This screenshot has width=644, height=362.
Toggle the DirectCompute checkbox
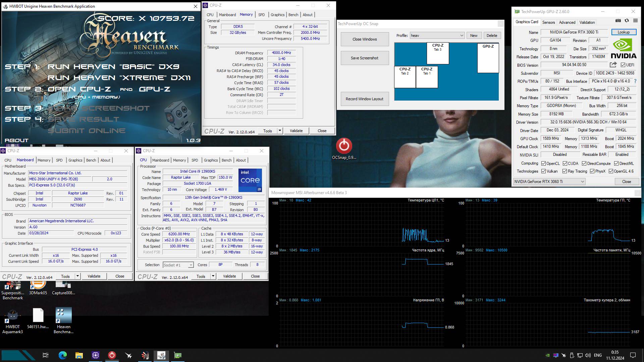pos(584,164)
